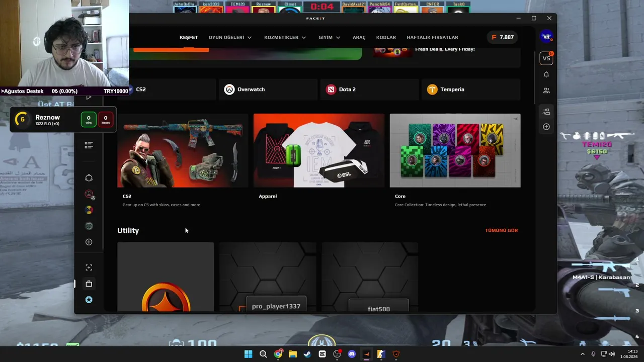This screenshot has height=362, width=644.
Task: Open the grey-green club avatar in left sidebar
Action: pyautogui.click(x=89, y=226)
